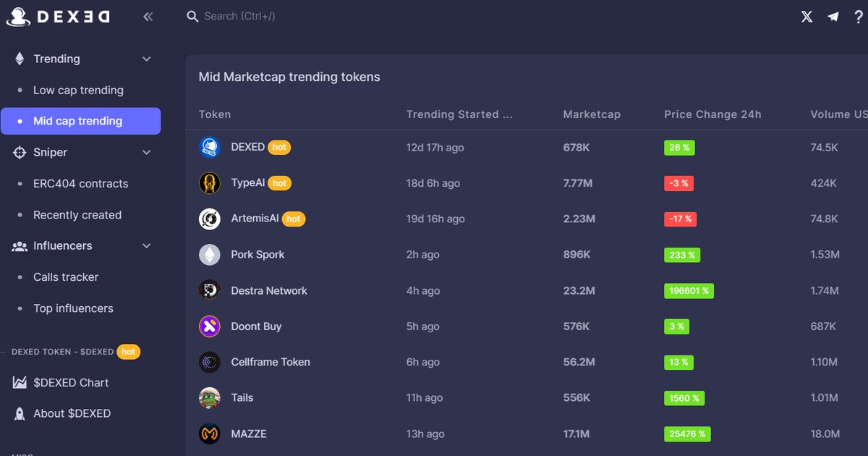The width and height of the screenshot is (868, 456).
Task: Click DEXED 26 % price change badge
Action: (x=679, y=148)
